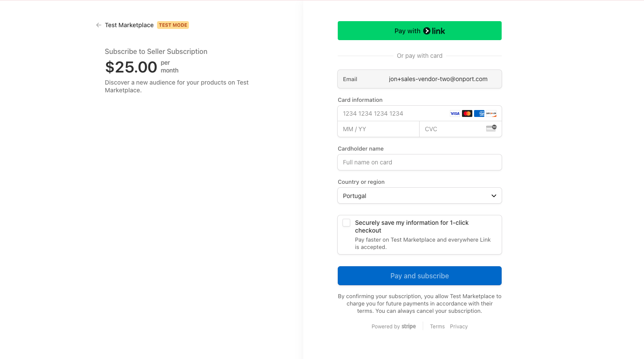Click the Mastercard logo icon
This screenshot has width=644, height=359.
point(467,113)
